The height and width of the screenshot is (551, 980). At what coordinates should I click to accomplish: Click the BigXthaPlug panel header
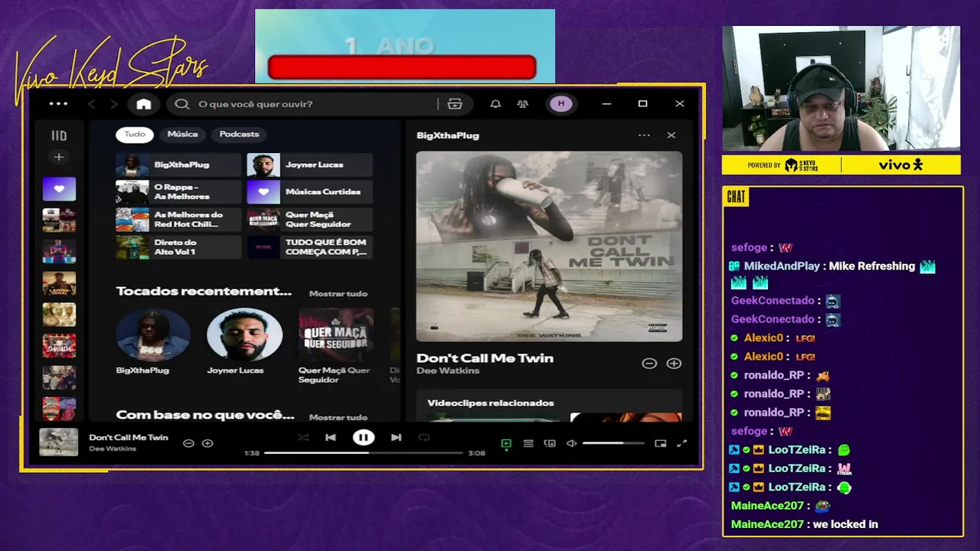pos(448,135)
